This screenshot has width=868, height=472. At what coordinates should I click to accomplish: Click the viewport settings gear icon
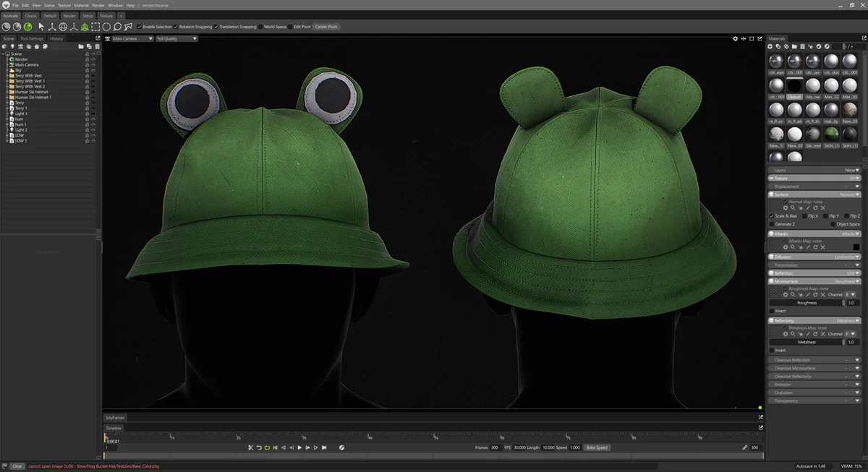(736, 38)
